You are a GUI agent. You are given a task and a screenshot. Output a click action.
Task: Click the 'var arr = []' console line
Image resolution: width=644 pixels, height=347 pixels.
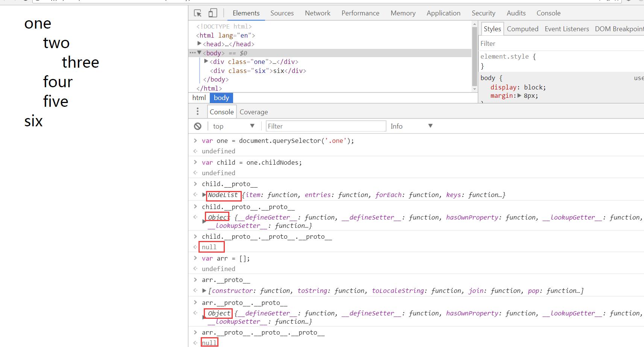point(226,258)
